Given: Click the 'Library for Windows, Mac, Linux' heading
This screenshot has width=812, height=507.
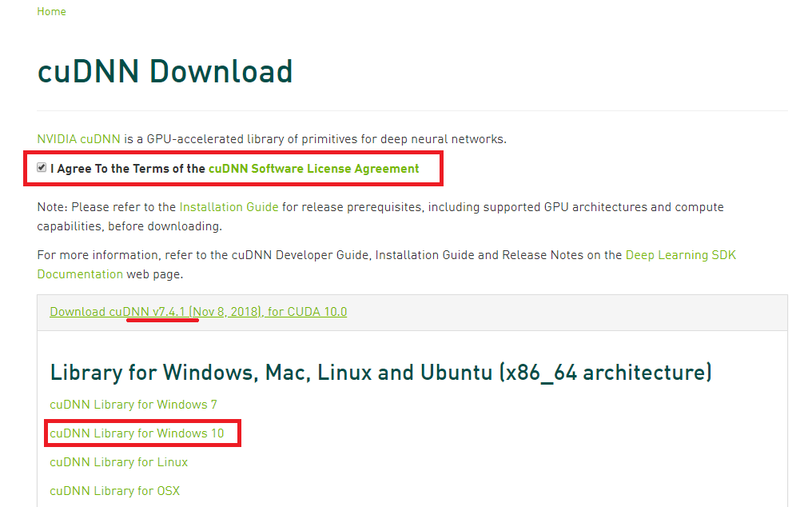Looking at the screenshot, I should [380, 372].
